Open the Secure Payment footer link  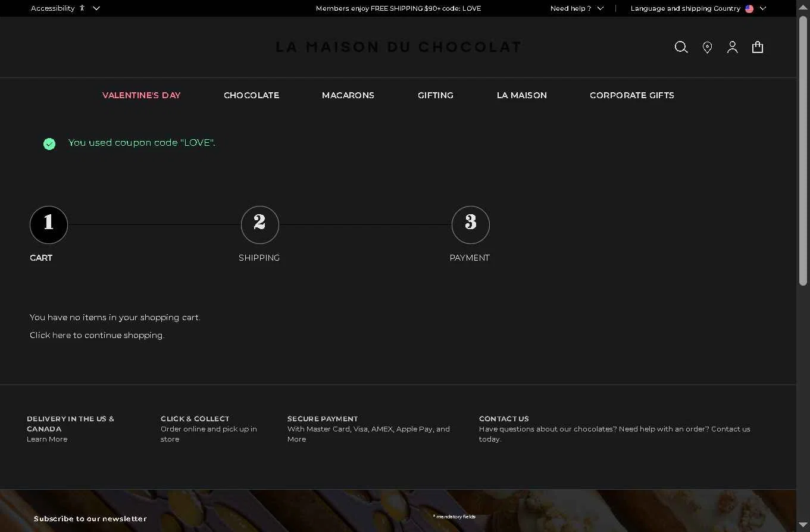click(323, 419)
